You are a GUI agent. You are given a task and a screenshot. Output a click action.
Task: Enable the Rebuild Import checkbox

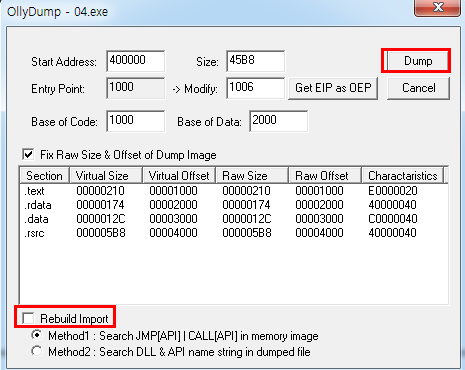click(28, 318)
